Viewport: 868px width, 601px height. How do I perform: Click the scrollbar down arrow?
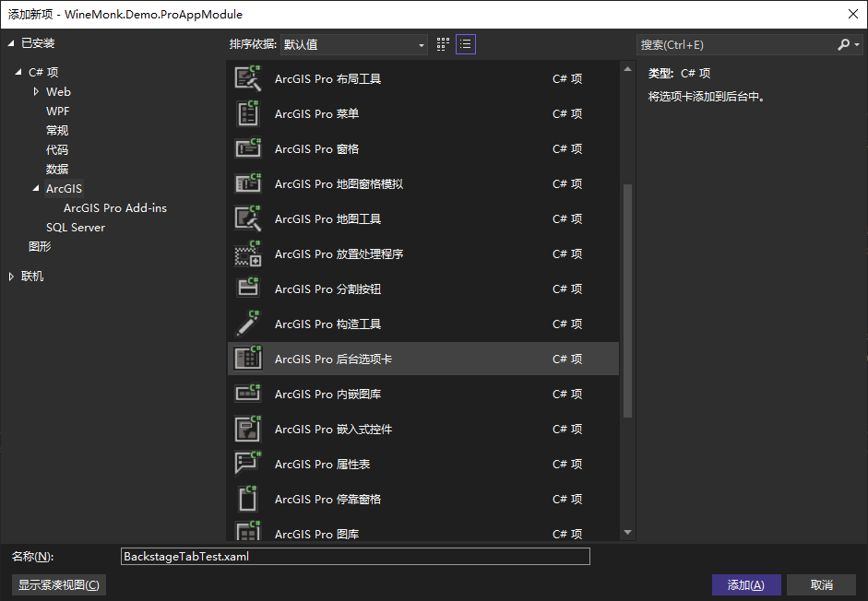(627, 533)
